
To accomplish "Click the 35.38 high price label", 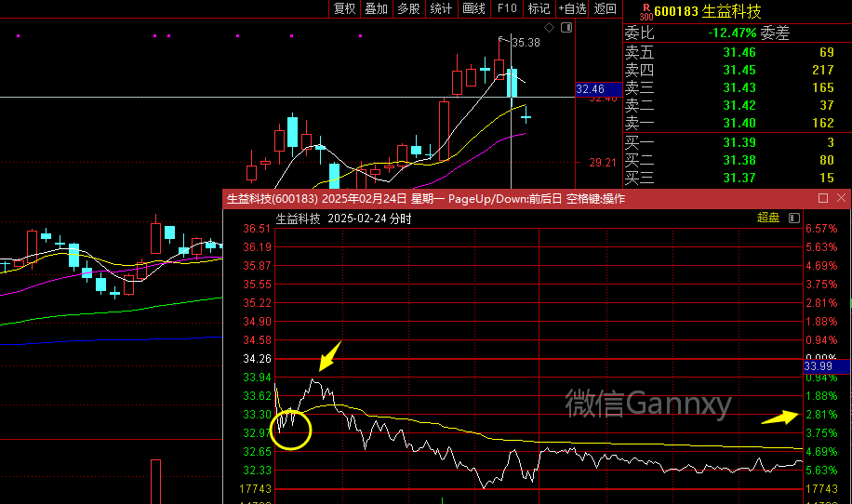I will point(526,43).
